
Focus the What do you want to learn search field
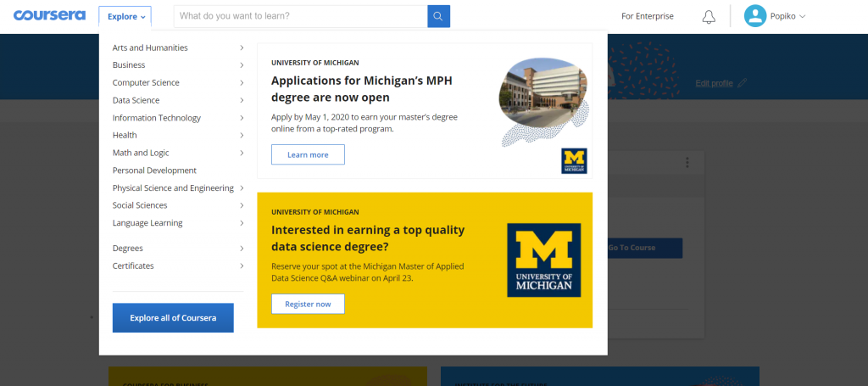tap(301, 16)
